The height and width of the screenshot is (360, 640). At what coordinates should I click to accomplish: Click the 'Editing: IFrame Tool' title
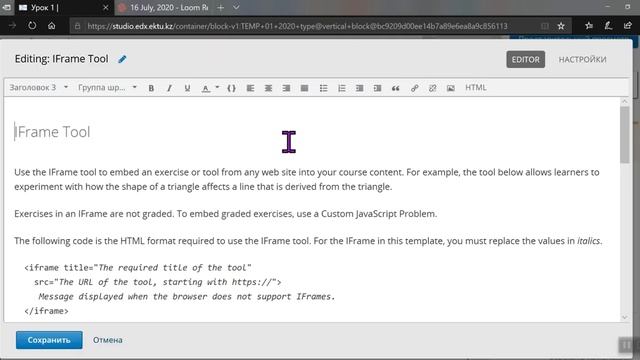[62, 59]
